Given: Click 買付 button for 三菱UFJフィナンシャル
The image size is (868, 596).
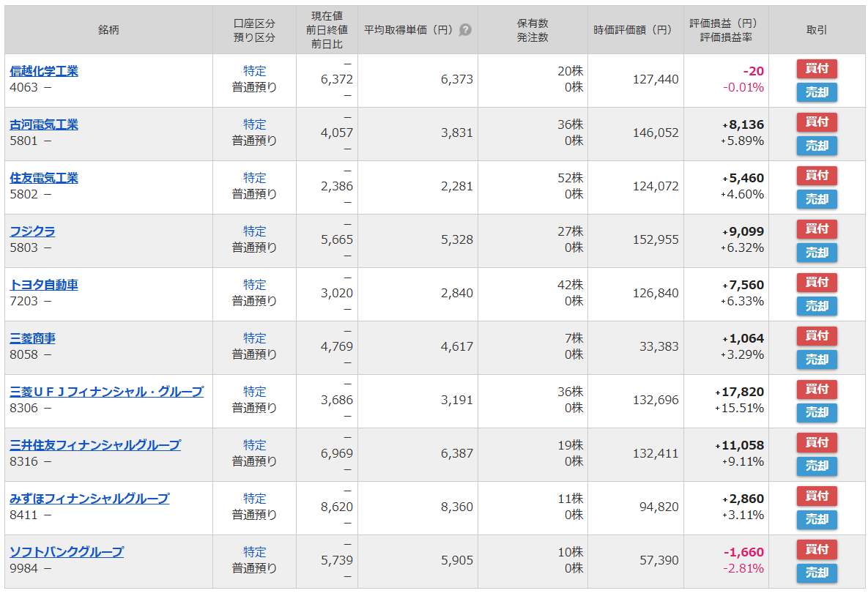Looking at the screenshot, I should pyautogui.click(x=817, y=389).
